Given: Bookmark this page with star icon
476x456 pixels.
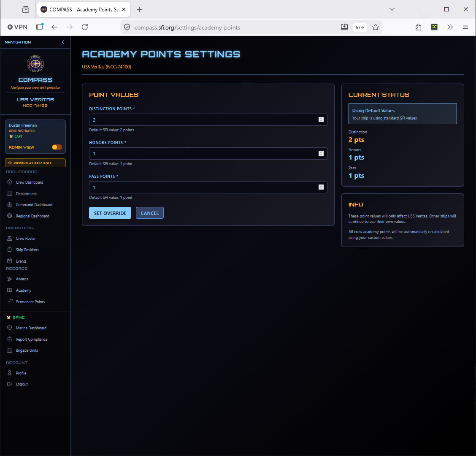Looking at the screenshot, I should click(x=376, y=27).
